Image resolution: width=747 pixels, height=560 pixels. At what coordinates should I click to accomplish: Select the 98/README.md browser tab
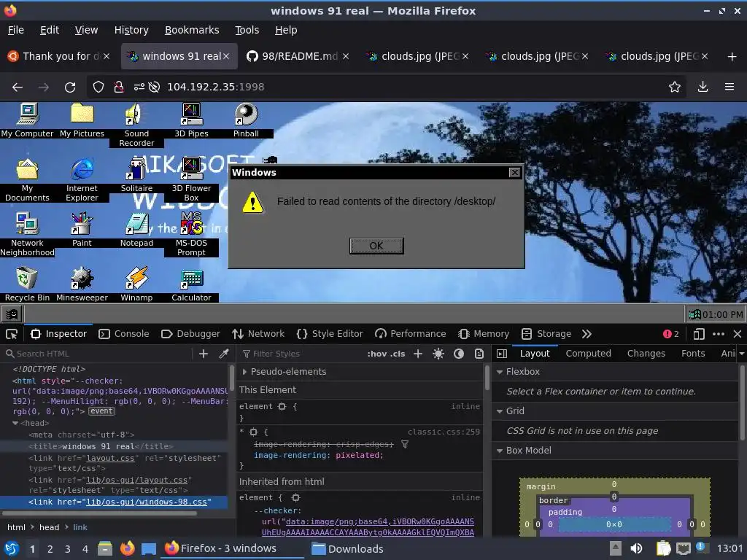coord(298,56)
